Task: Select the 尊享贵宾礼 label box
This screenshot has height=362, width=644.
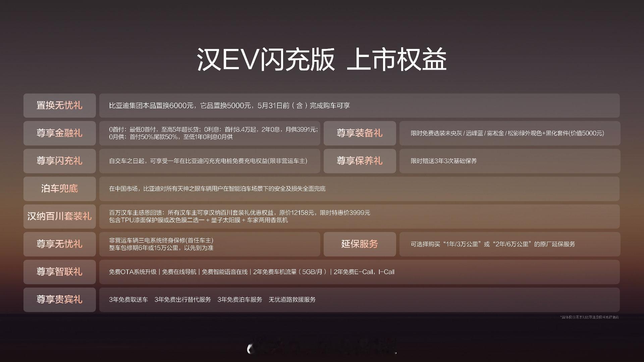Action: tap(59, 299)
